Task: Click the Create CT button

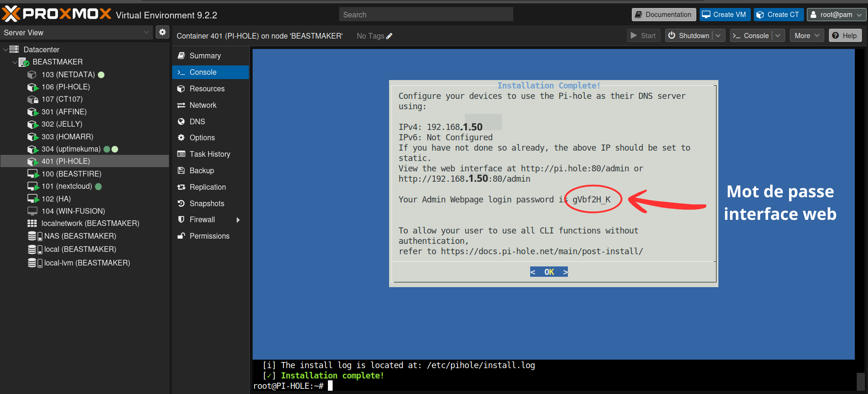Action: click(779, 15)
